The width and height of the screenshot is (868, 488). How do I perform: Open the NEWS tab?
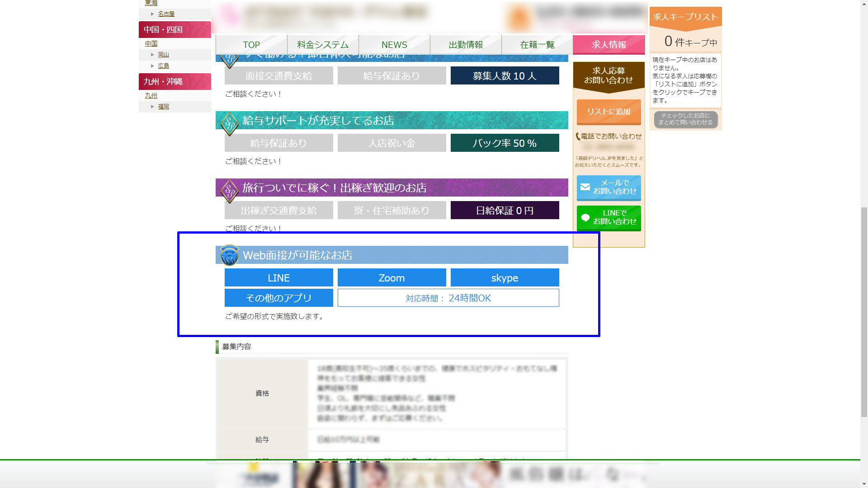tap(394, 45)
